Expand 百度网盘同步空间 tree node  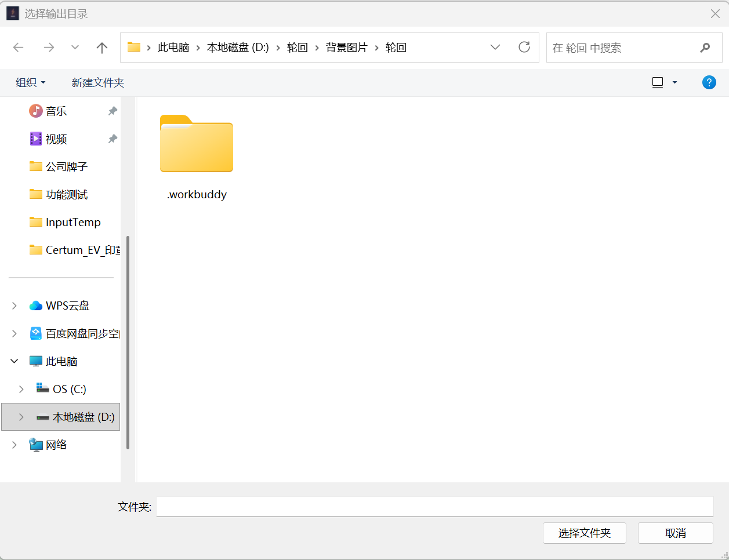tap(14, 333)
